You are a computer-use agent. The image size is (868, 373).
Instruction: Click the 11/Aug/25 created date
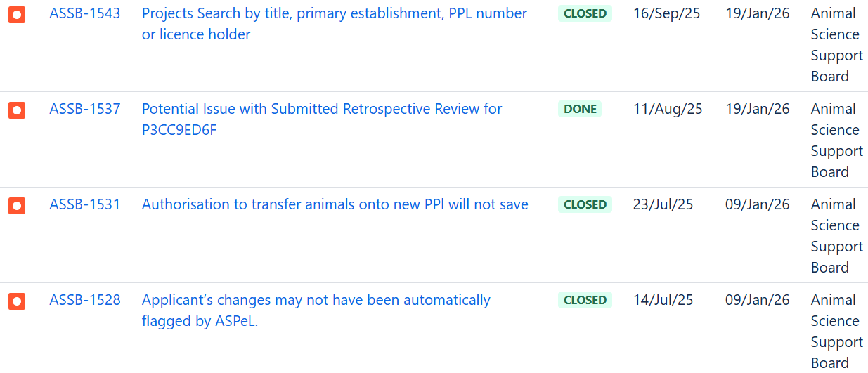pos(667,109)
